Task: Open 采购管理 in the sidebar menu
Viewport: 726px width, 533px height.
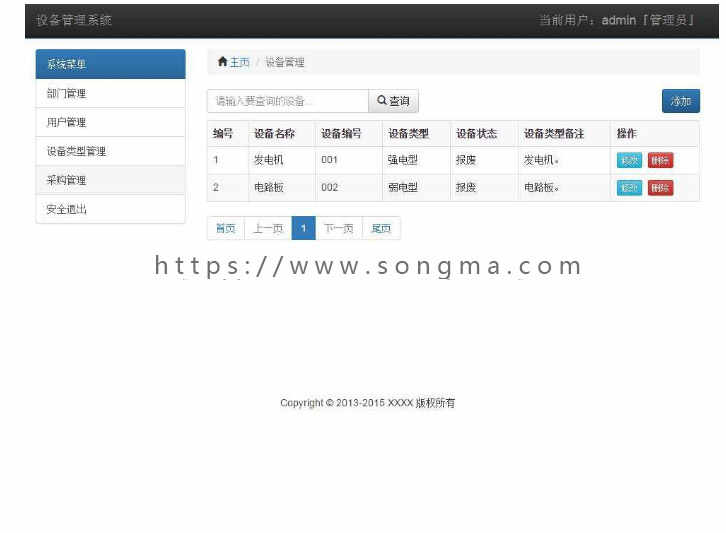Action: [111, 180]
